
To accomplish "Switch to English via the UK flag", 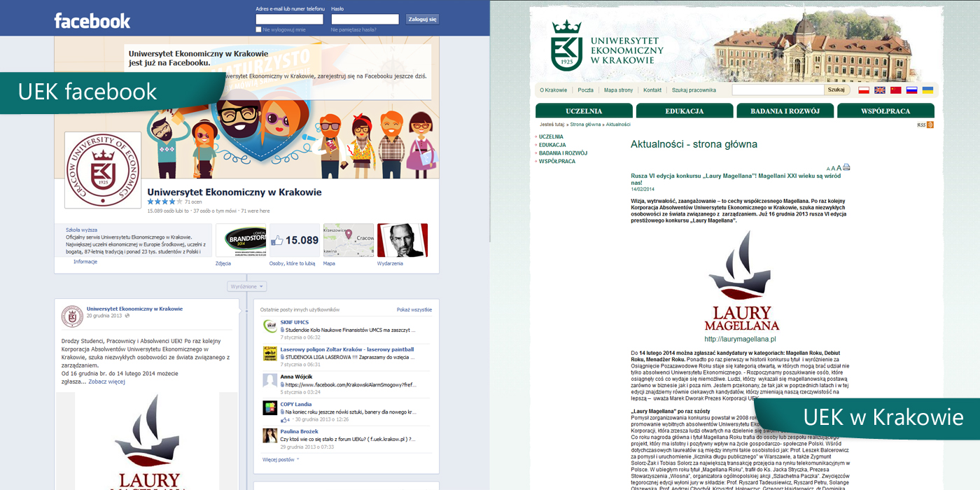I will (879, 90).
